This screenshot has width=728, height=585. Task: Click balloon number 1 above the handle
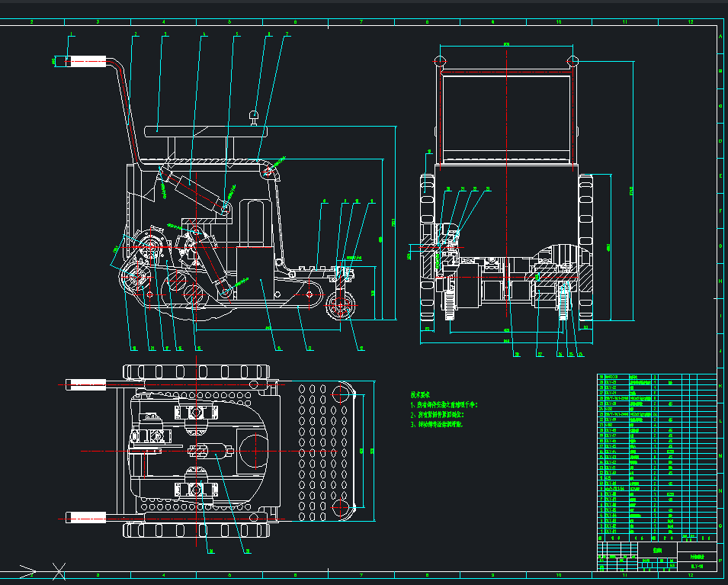click(x=71, y=34)
